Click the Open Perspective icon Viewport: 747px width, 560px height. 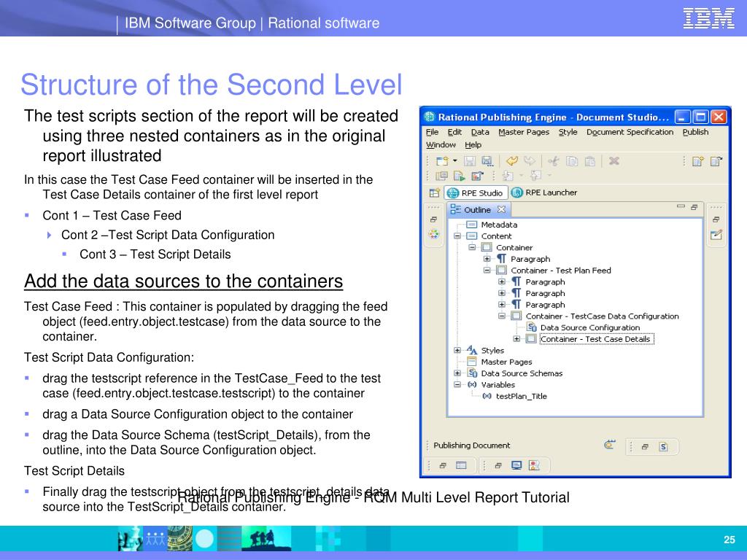(434, 193)
